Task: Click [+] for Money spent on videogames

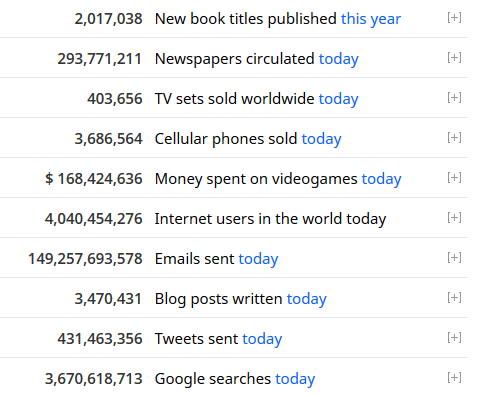Action: [454, 178]
